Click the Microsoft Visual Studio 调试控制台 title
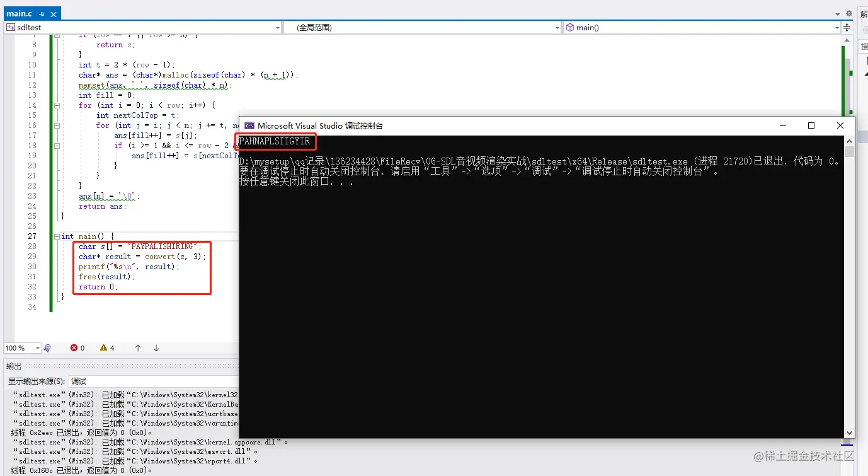The image size is (868, 476). point(320,125)
